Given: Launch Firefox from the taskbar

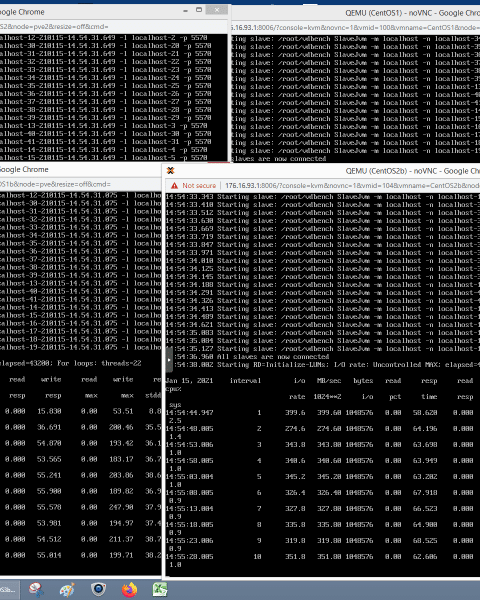Looking at the screenshot, I should (129, 589).
